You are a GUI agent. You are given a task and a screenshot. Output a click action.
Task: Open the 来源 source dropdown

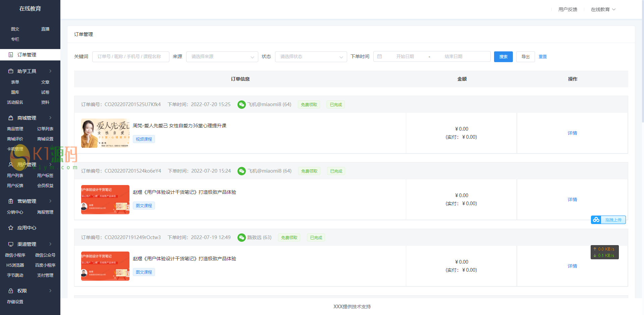pos(222,56)
